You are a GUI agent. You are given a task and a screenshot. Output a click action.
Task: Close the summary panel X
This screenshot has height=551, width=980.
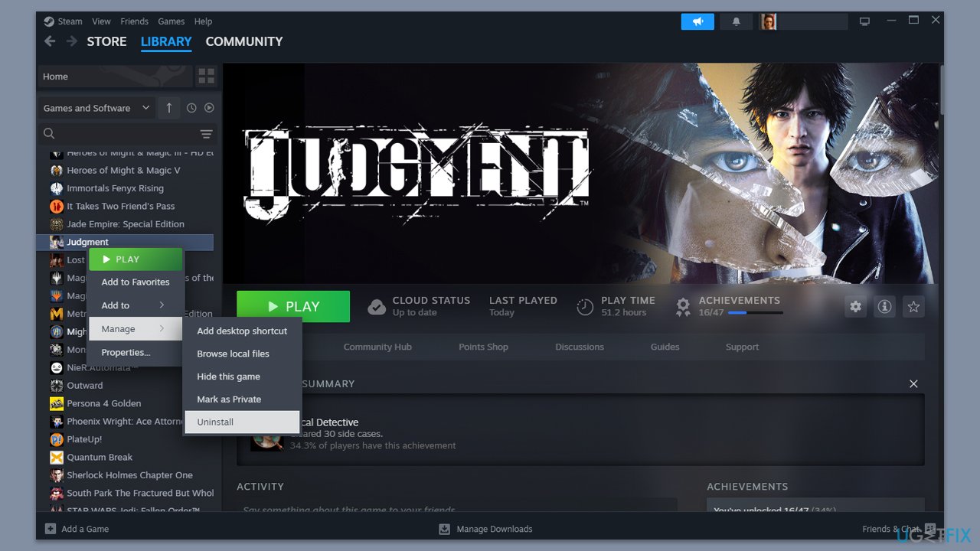[x=913, y=383]
